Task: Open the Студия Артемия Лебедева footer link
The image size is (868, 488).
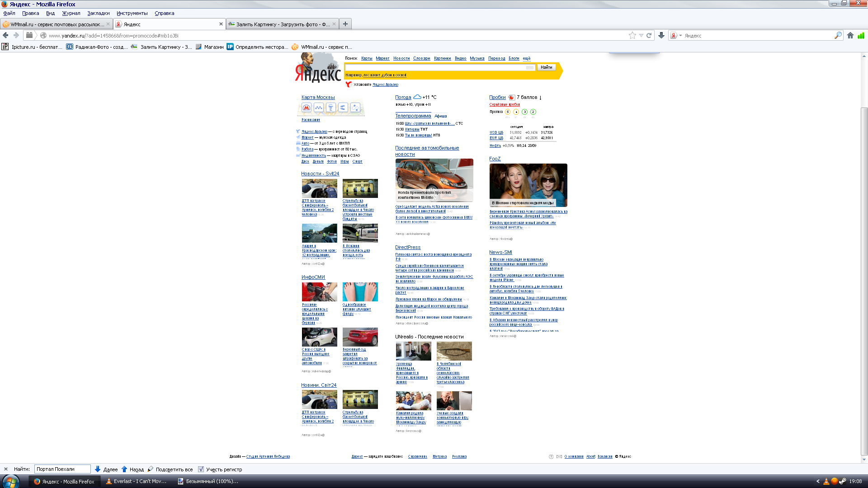Action: tap(268, 456)
